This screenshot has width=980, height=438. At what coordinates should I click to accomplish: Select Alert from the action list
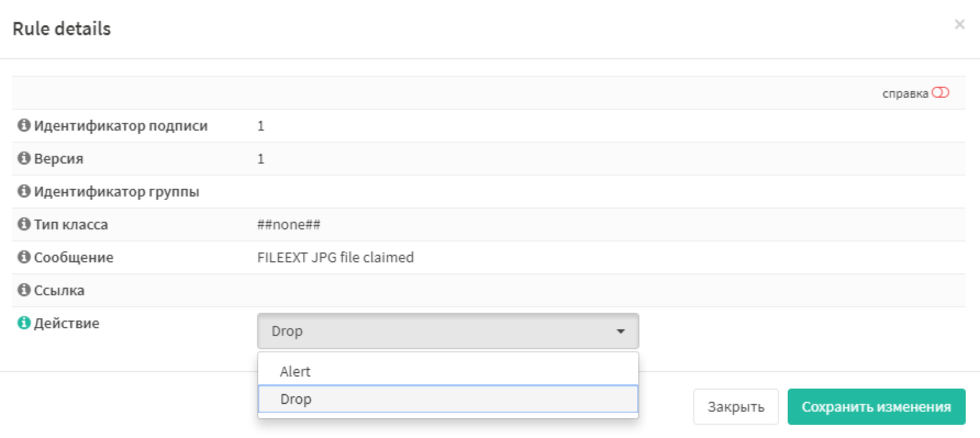[x=448, y=372]
